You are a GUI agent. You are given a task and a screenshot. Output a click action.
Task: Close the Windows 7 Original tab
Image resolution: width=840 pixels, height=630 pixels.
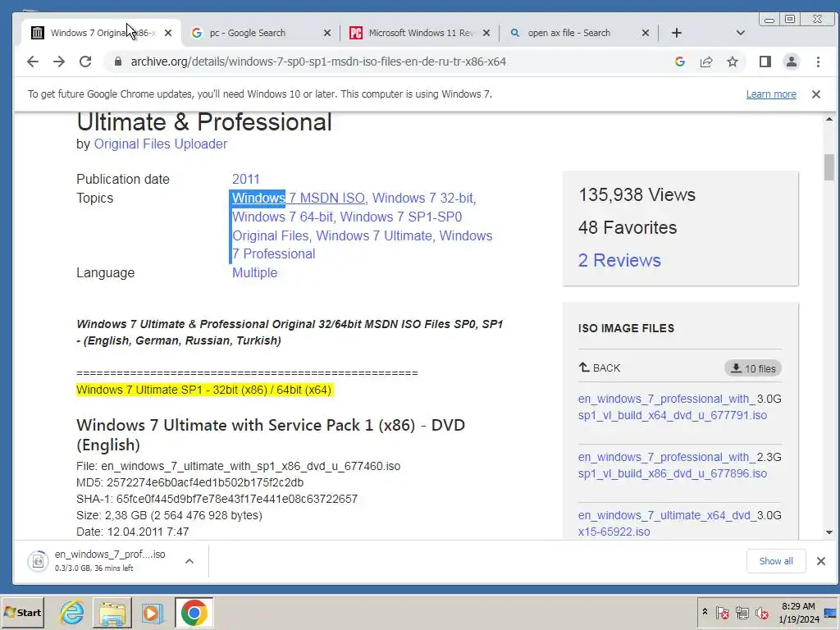click(168, 33)
